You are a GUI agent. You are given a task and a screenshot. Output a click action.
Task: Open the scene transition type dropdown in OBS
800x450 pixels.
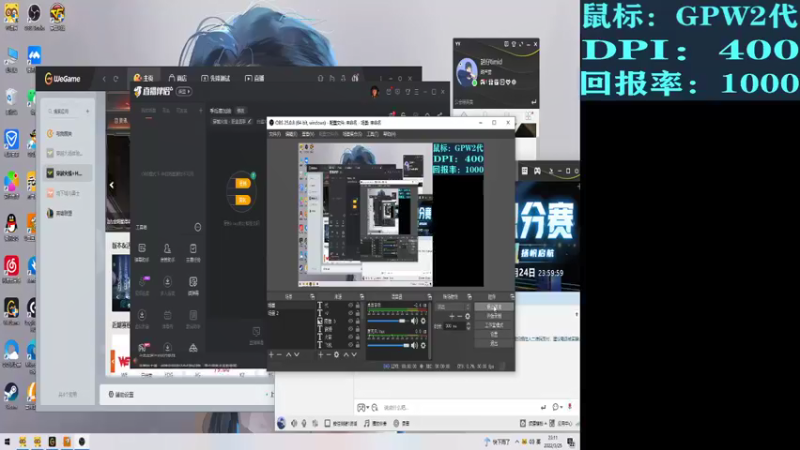coord(453,307)
